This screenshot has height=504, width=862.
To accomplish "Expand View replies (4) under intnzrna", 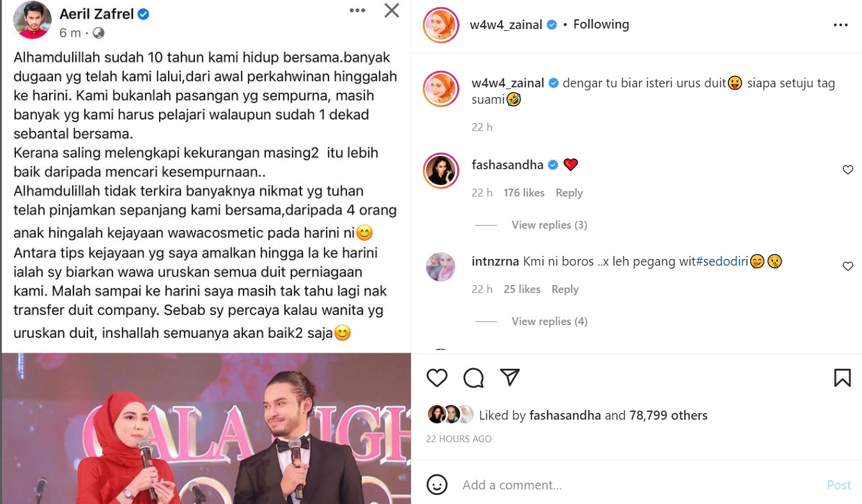I will pyautogui.click(x=549, y=321).
